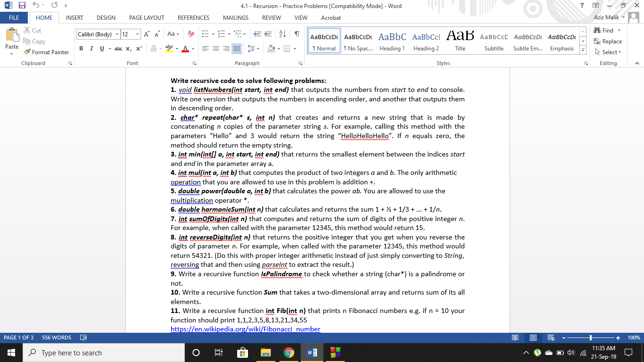644x362 pixels.
Task: Enable center text alignment
Action: tap(216, 49)
